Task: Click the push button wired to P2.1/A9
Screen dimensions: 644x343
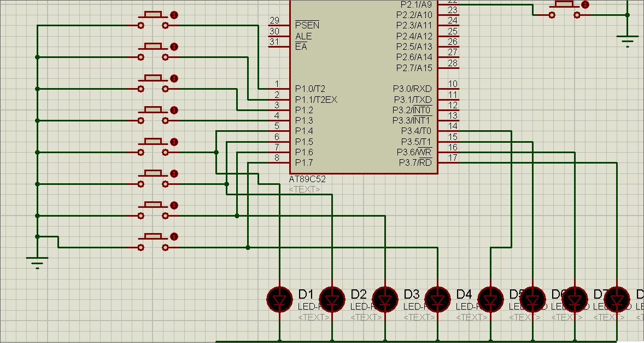Action: 565,10
